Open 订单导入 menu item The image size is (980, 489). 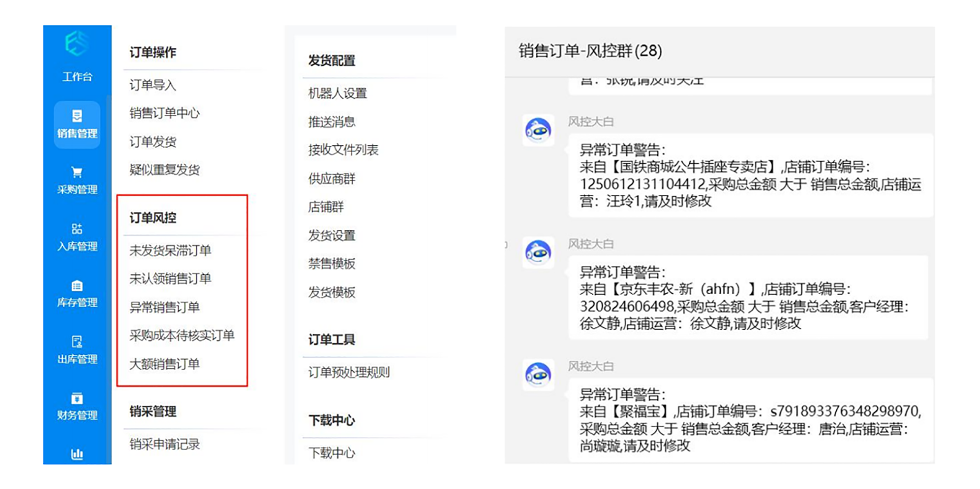pos(153,85)
